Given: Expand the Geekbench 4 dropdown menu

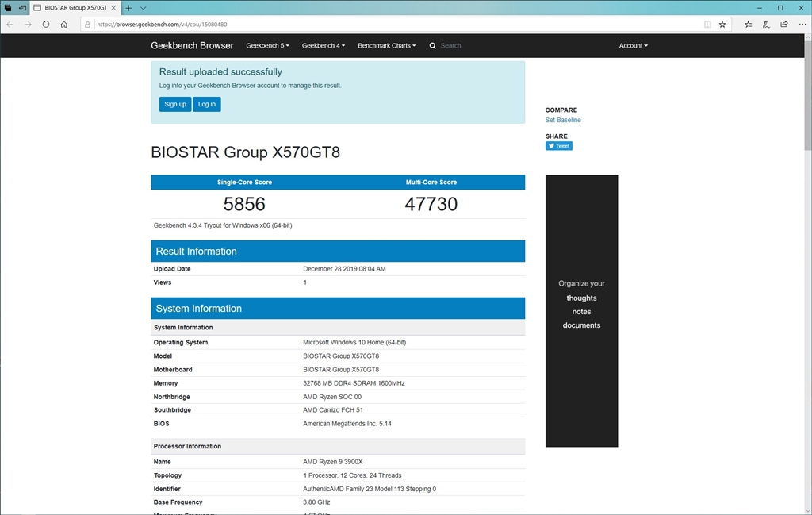Looking at the screenshot, I should (324, 45).
